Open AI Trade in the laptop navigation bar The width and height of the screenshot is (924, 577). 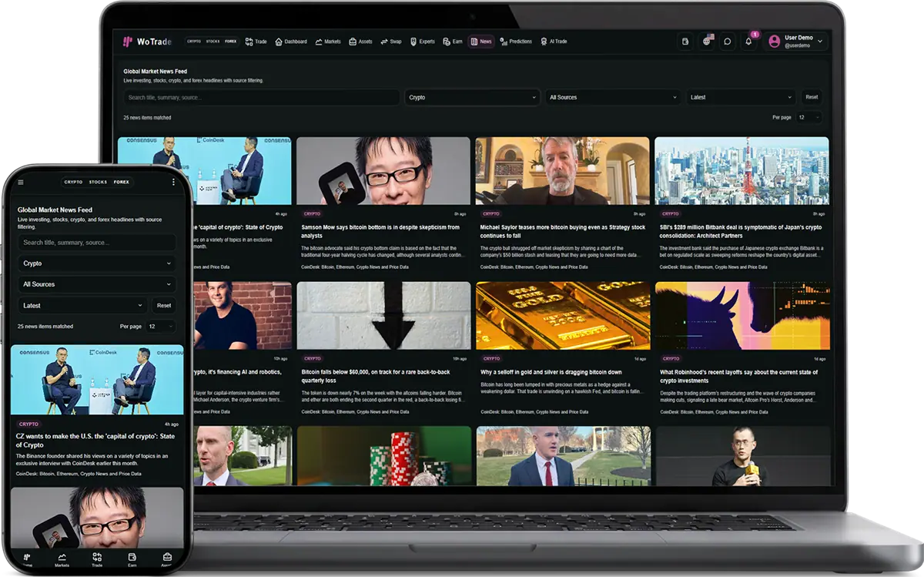[554, 42]
